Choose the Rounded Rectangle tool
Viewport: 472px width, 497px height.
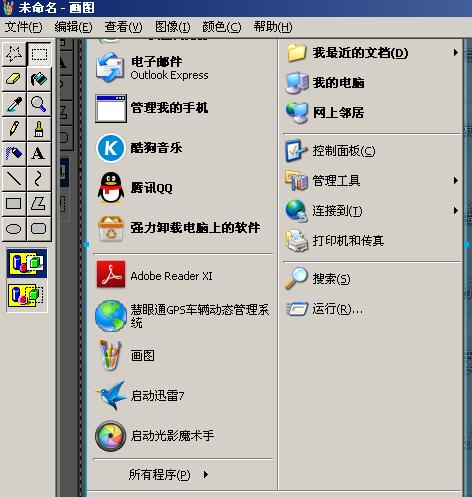point(39,229)
